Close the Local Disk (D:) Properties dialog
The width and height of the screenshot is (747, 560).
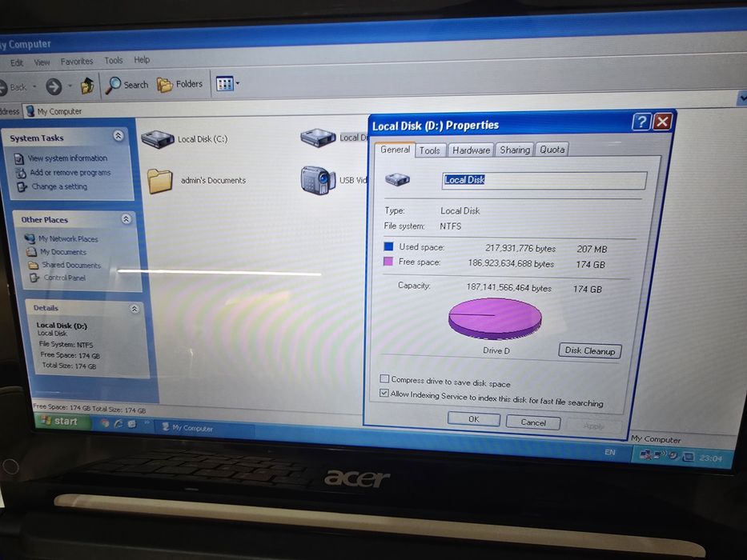[663, 122]
